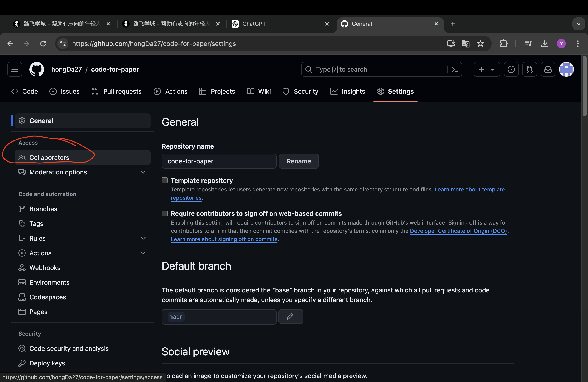Switch to the Code tab
This screenshot has width=588, height=382.
24,91
